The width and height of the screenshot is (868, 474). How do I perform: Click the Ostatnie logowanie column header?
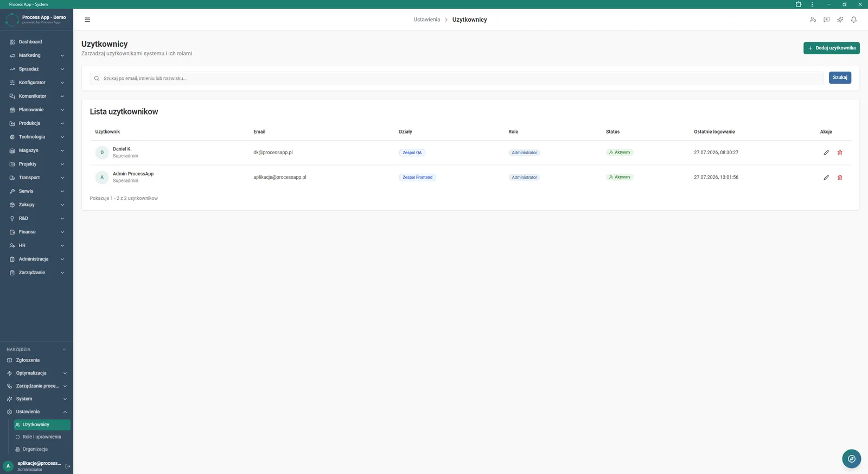(714, 132)
